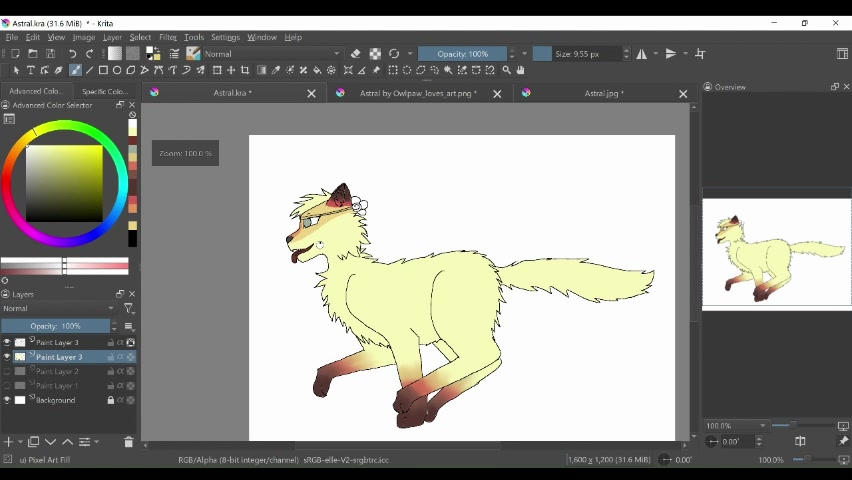This screenshot has width=852, height=480.
Task: Delete the selected layer with trash icon
Action: [128, 442]
